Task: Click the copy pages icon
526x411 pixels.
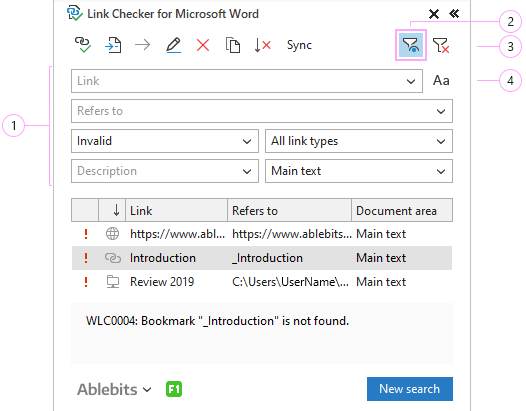Action: pyautogui.click(x=233, y=45)
